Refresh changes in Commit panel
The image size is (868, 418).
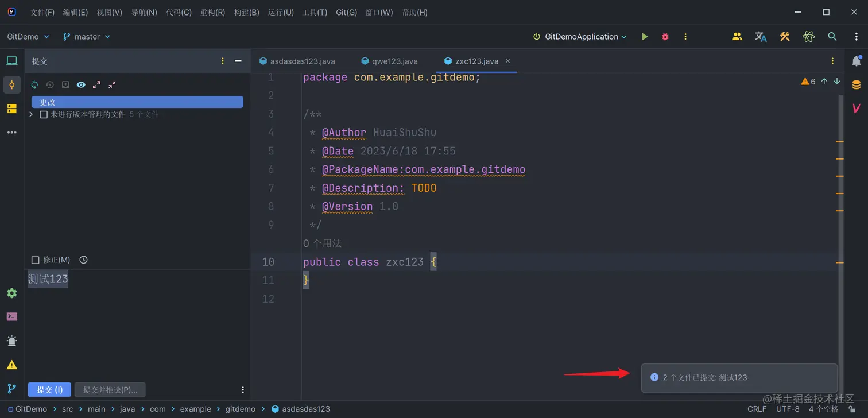[x=34, y=84]
